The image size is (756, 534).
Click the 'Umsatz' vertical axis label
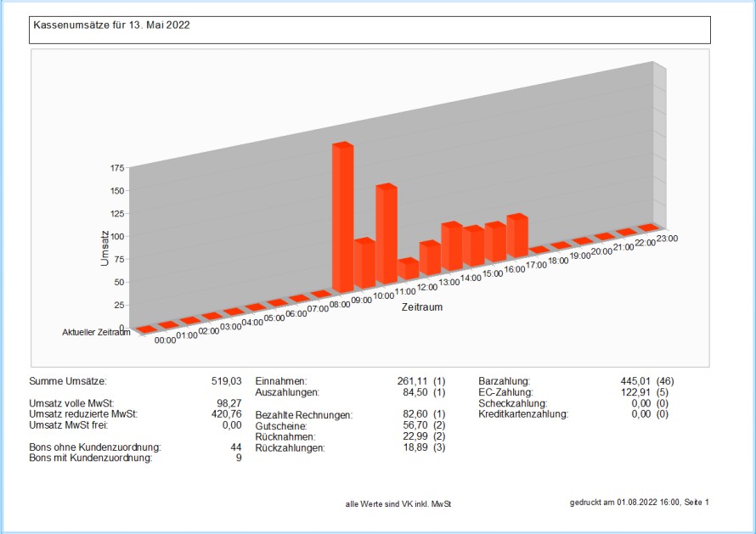[104, 247]
